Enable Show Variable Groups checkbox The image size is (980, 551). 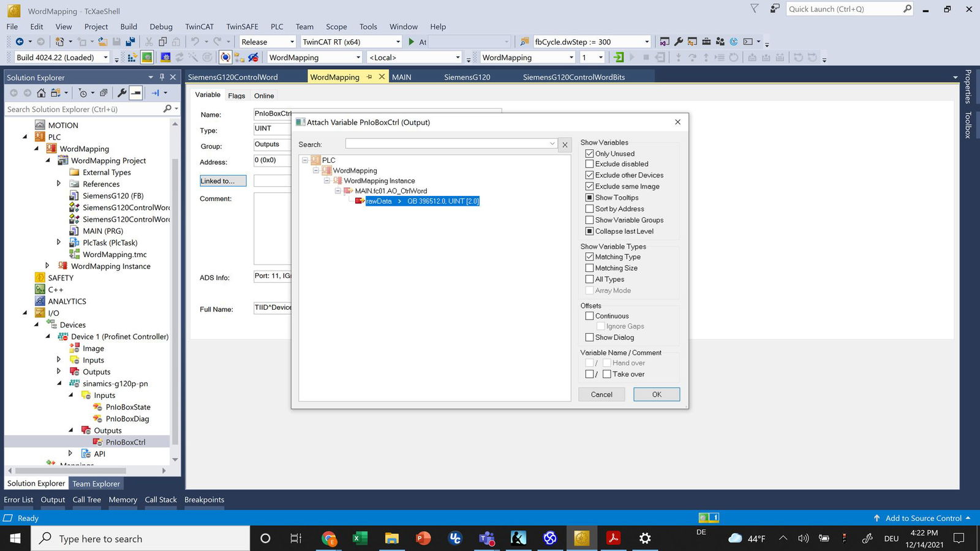pyautogui.click(x=589, y=220)
